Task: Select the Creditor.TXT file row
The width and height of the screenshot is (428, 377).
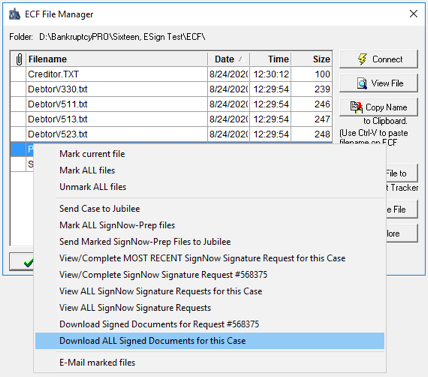Action: click(171, 74)
